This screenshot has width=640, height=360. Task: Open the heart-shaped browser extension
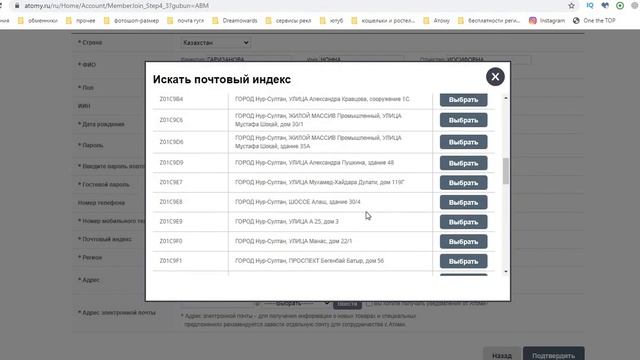605,6
